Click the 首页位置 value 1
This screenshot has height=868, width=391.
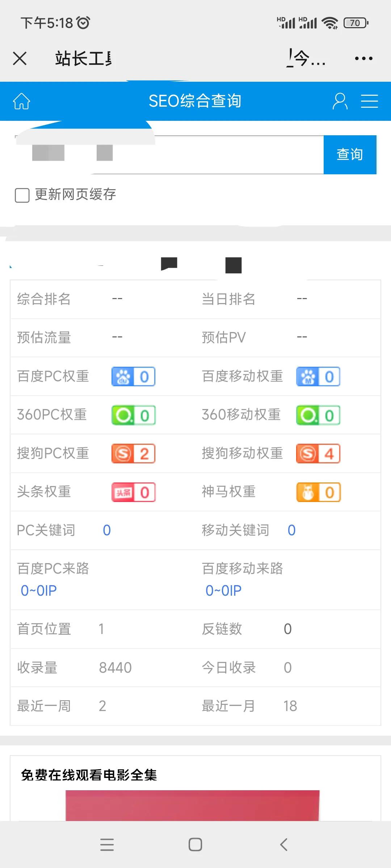click(x=101, y=629)
